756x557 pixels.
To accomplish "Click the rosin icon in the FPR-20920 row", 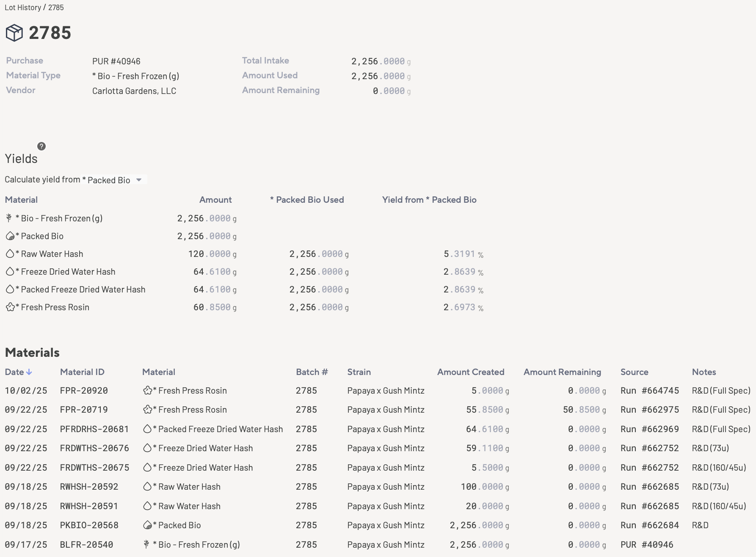I will (147, 391).
